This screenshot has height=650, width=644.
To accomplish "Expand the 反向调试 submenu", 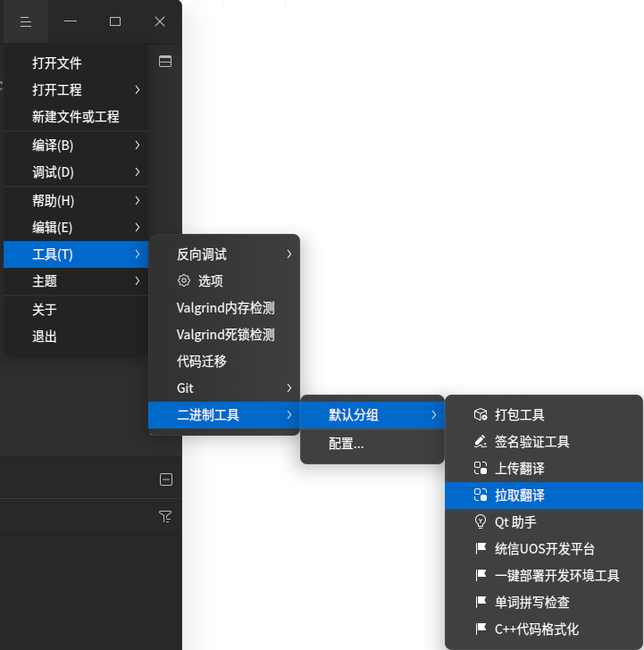I will pyautogui.click(x=289, y=254).
